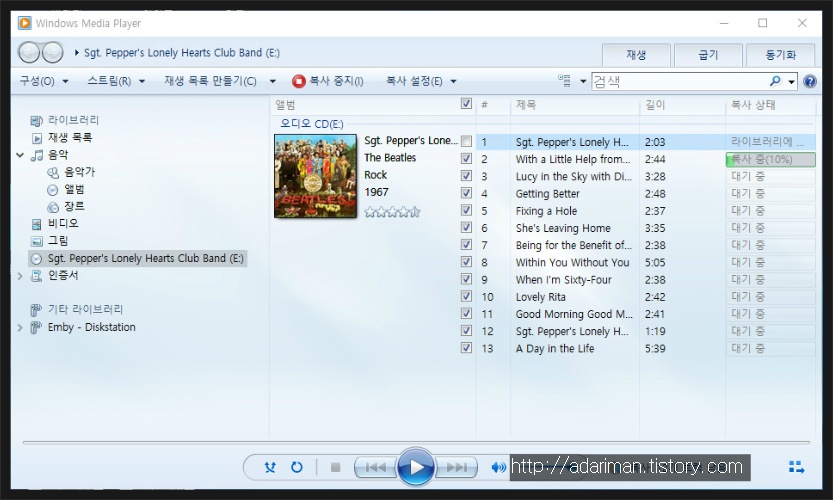The width and height of the screenshot is (833, 500).
Task: Skip to next track
Action: [456, 467]
